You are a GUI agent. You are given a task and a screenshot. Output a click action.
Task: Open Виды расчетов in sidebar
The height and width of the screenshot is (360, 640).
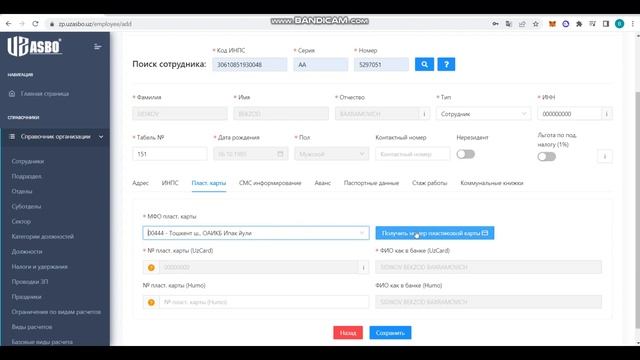click(32, 327)
